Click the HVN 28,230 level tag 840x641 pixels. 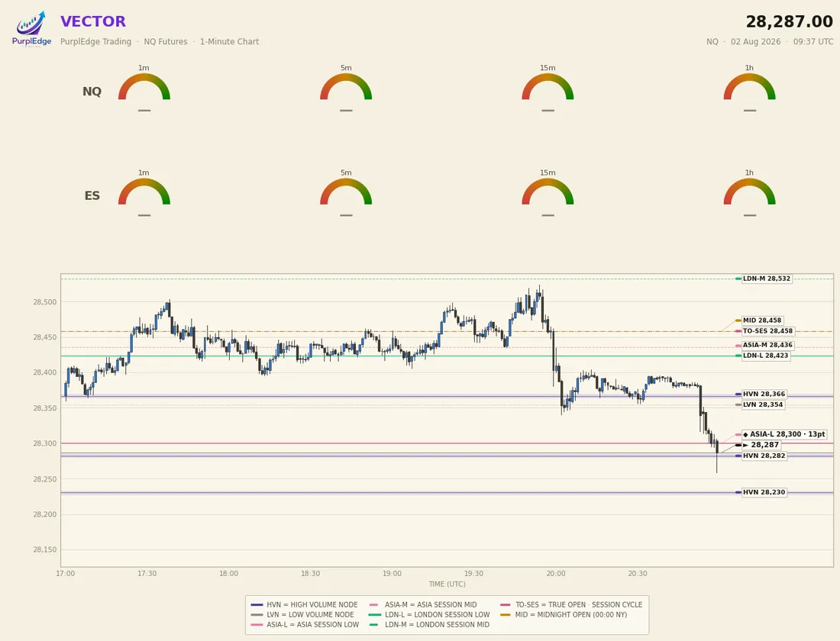(x=764, y=492)
